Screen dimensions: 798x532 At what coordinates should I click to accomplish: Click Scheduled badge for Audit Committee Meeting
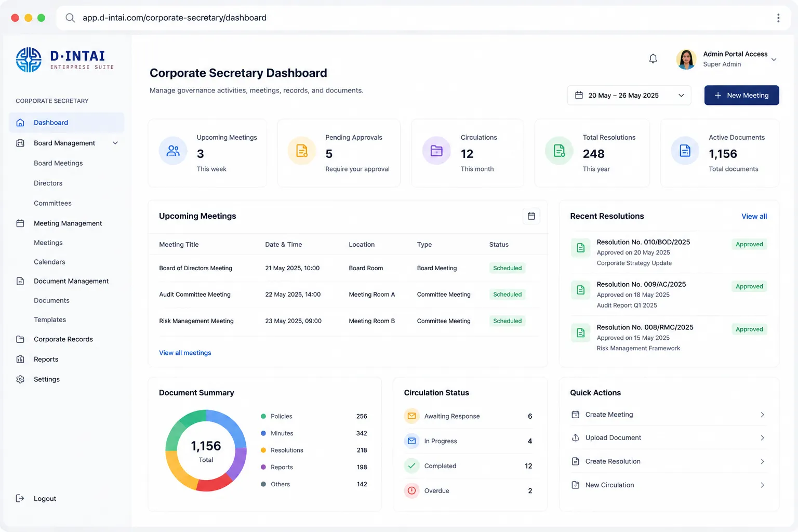(507, 295)
